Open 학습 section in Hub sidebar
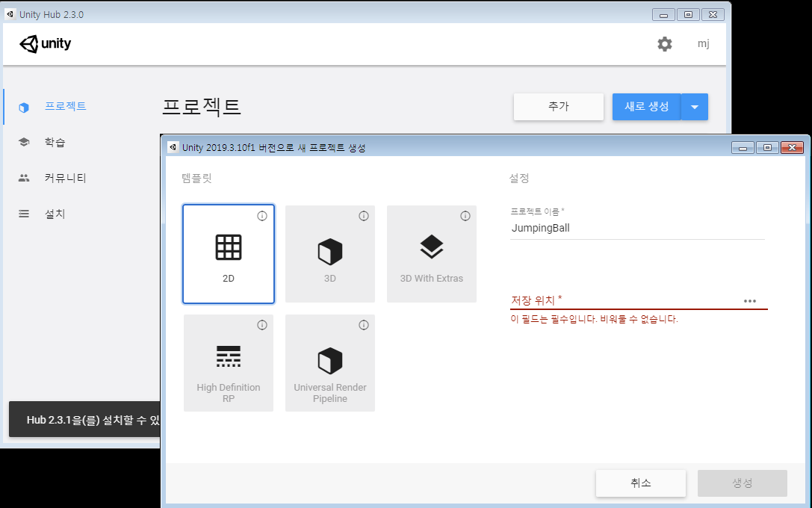Screen dimensions: 812x508 (x=55, y=142)
